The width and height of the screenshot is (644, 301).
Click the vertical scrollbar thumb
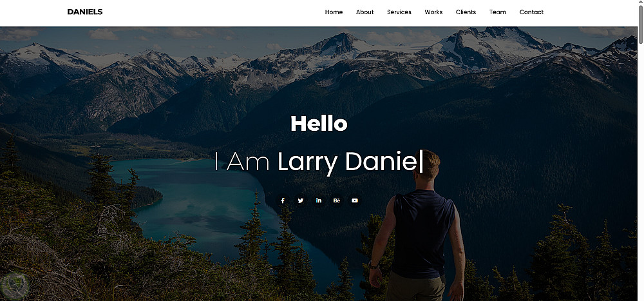coord(640,24)
